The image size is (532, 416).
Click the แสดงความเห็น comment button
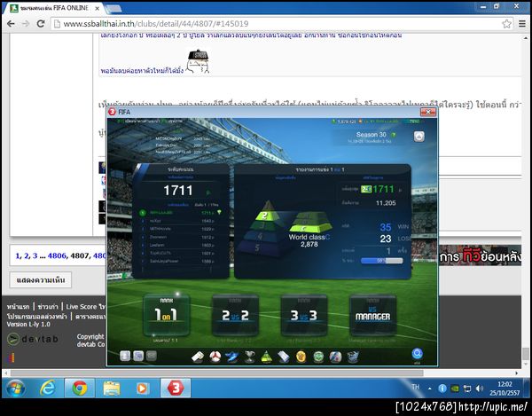41,280
